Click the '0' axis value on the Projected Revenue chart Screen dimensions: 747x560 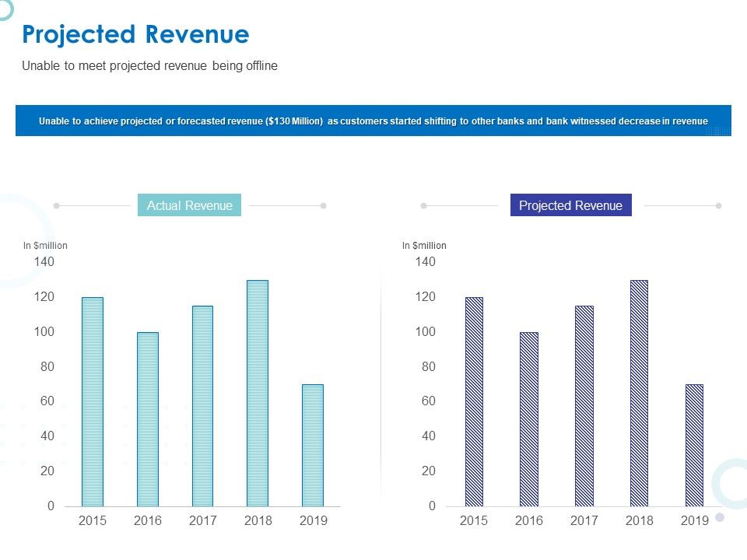(x=432, y=506)
